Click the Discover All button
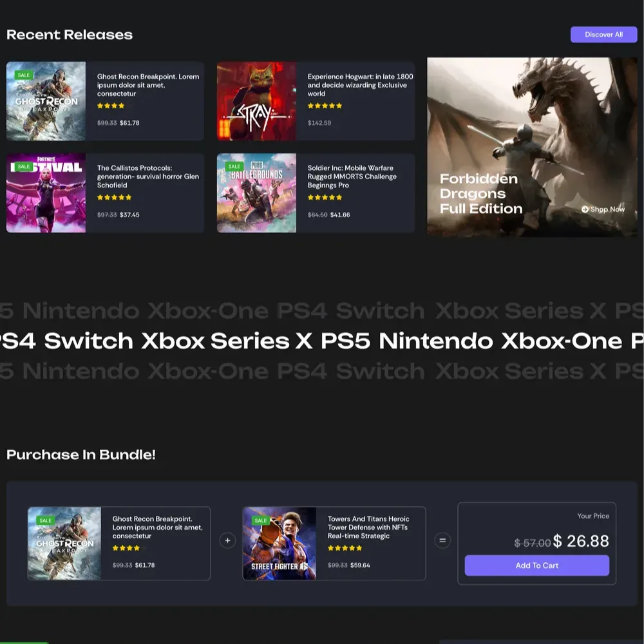The width and height of the screenshot is (644, 644). pyautogui.click(x=603, y=35)
